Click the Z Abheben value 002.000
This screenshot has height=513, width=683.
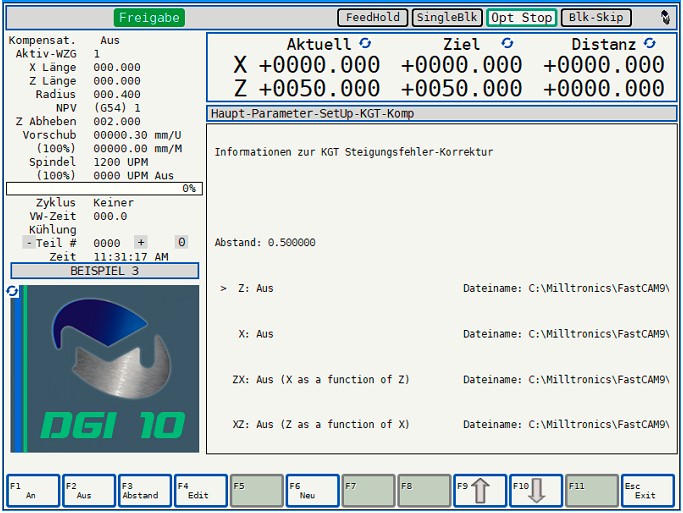(117, 121)
